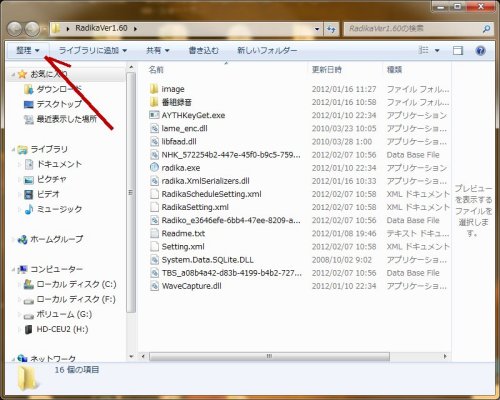Click the image folder icon
The width and height of the screenshot is (500, 400).
click(x=154, y=89)
